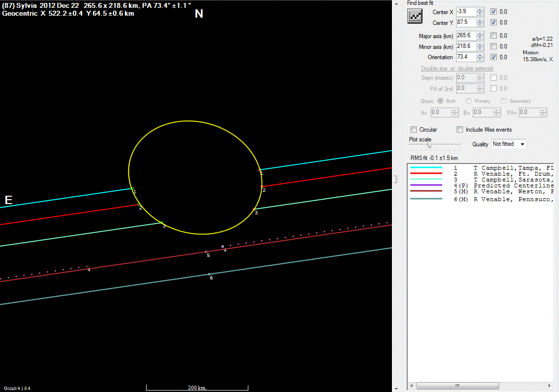The height and width of the screenshot is (392, 559).
Task: Uncheck the Center Y fit checkbox
Action: pos(493,23)
